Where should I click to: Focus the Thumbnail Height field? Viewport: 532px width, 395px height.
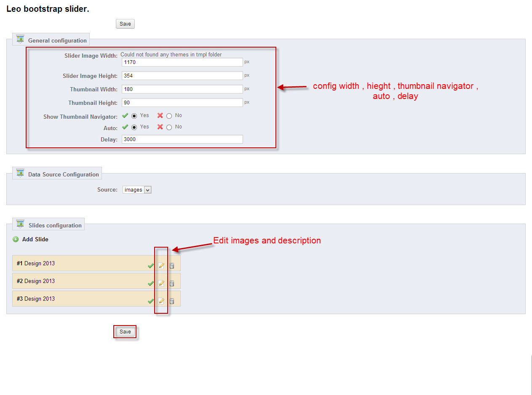pos(182,103)
